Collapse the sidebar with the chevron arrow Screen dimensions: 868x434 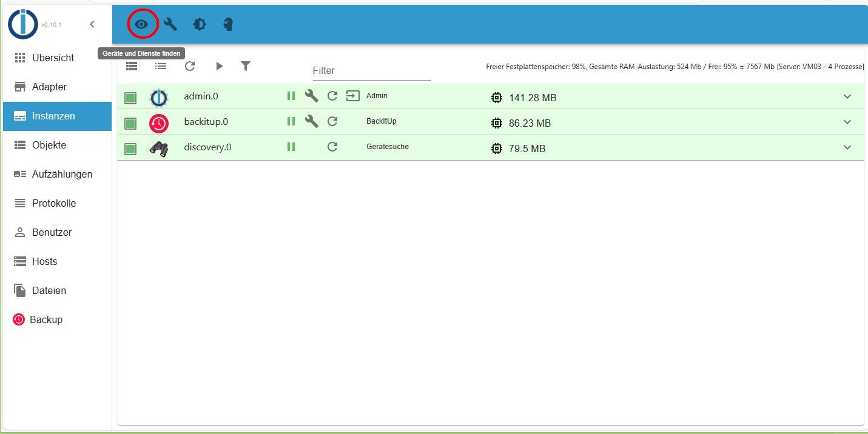(x=92, y=24)
